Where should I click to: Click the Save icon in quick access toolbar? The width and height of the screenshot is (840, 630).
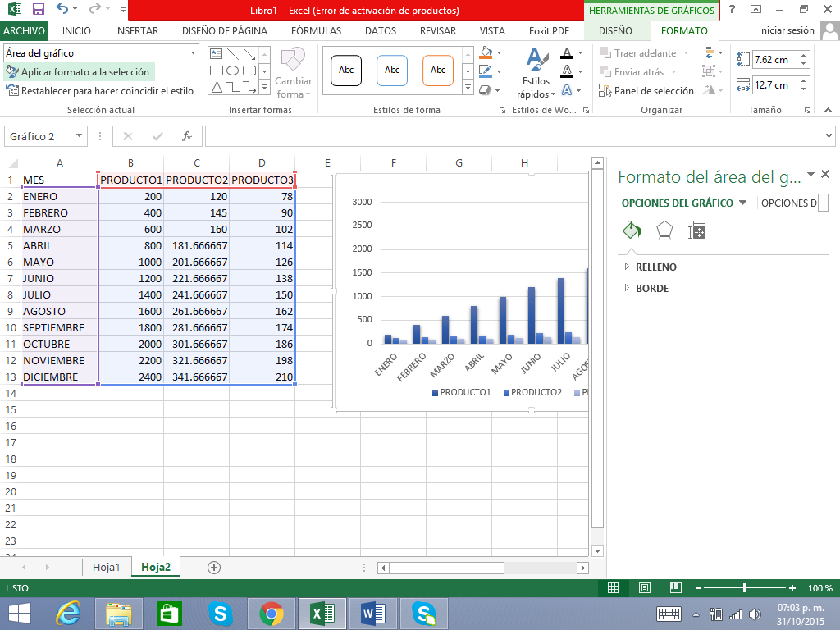pyautogui.click(x=38, y=10)
